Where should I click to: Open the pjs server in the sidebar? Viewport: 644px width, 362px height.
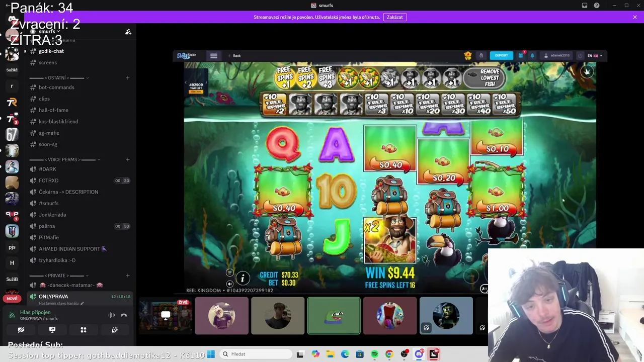(12, 247)
